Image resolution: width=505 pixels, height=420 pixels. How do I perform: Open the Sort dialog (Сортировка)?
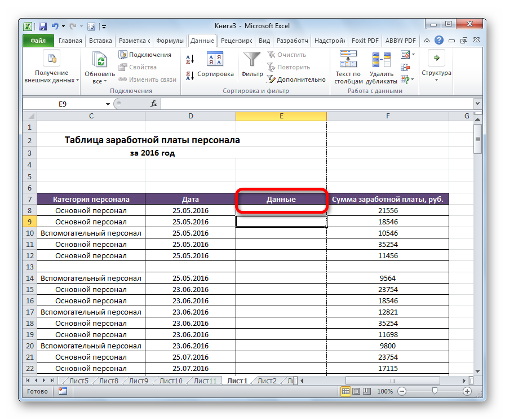click(x=215, y=74)
